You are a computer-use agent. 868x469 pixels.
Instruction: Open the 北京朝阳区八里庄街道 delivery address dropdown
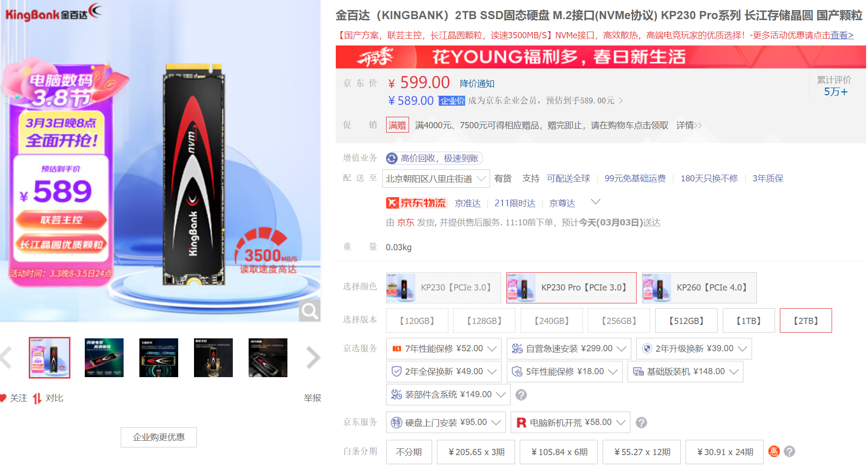pos(436,179)
